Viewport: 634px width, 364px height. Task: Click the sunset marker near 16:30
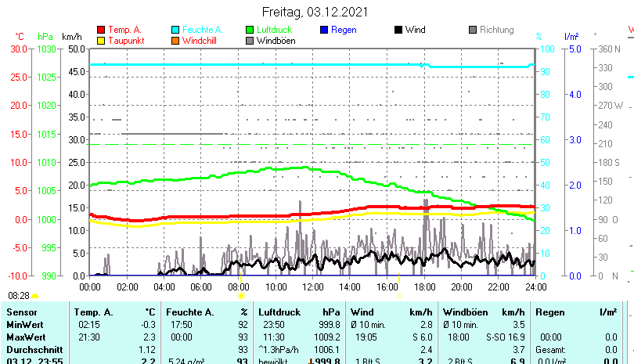click(399, 295)
